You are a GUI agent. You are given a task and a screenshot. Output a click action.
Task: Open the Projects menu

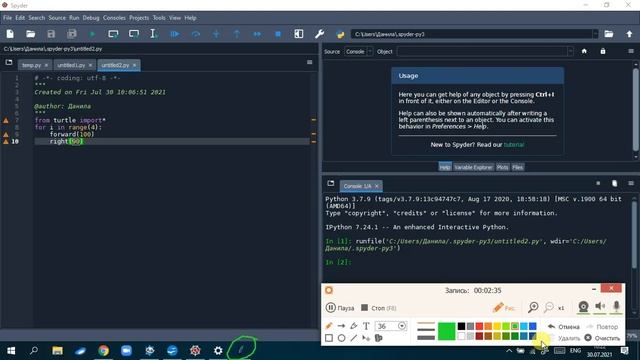[139, 18]
